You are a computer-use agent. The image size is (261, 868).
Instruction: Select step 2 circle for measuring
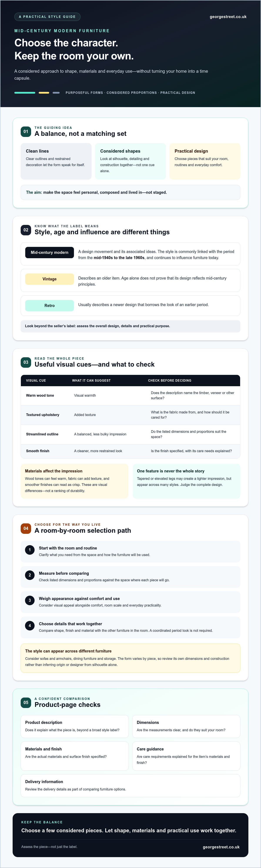coord(30,575)
